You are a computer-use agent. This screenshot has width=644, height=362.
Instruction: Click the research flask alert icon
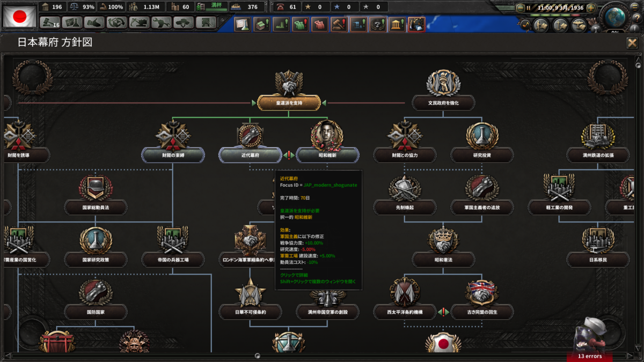[x=242, y=24]
